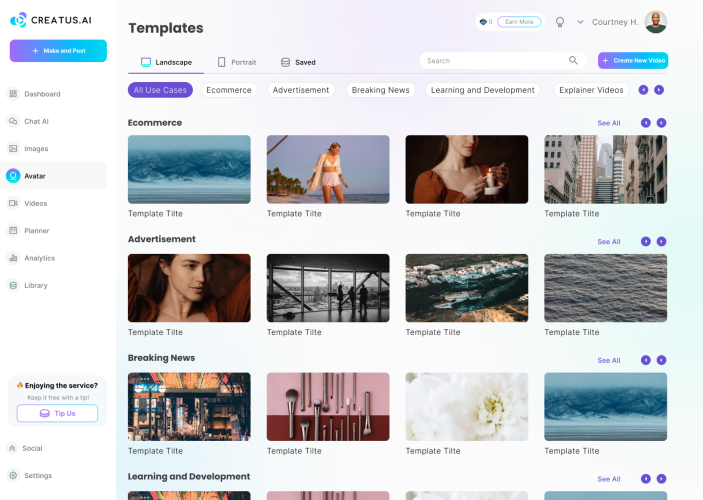Image resolution: width=703 pixels, height=500 pixels.
Task: Go to next Ecommerce templates
Action: [x=661, y=123]
